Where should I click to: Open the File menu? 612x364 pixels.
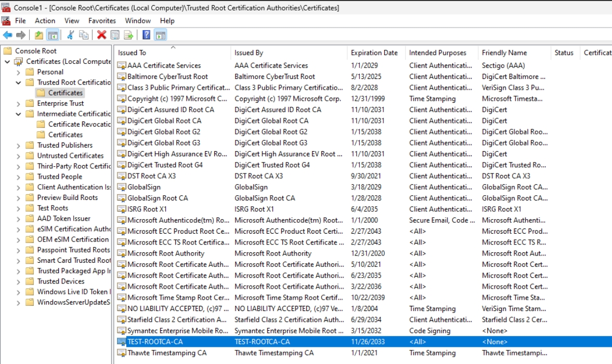[20, 21]
